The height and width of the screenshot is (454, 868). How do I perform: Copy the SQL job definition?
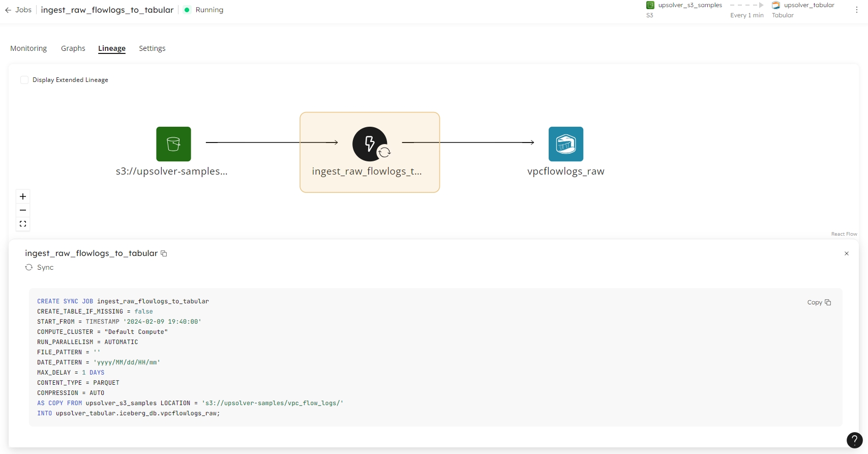pyautogui.click(x=819, y=302)
